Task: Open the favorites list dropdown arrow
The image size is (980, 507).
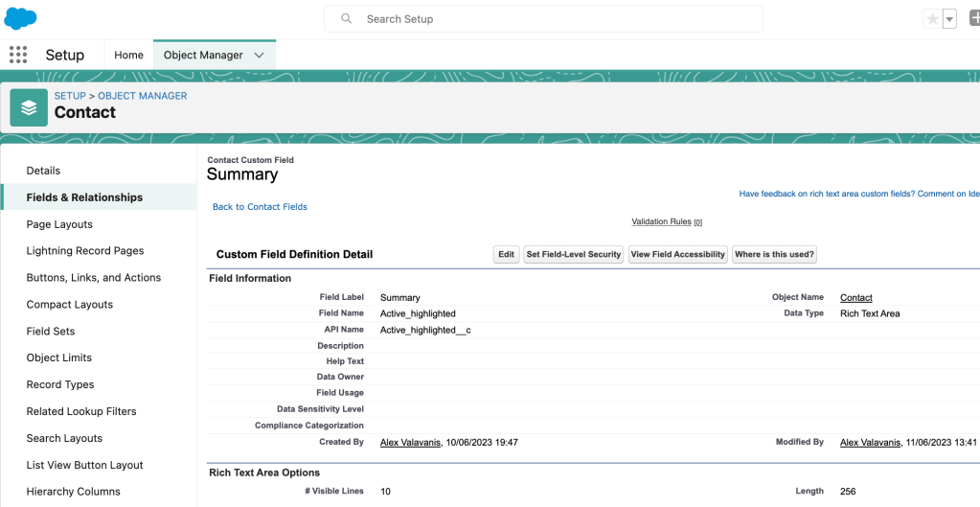Action: (949, 19)
